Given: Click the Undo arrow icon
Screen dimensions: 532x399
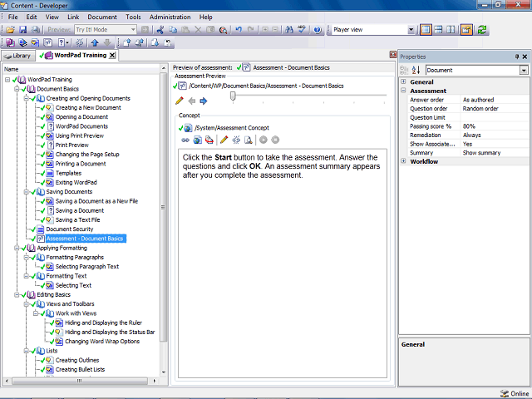Looking at the screenshot, I should tap(239, 30).
